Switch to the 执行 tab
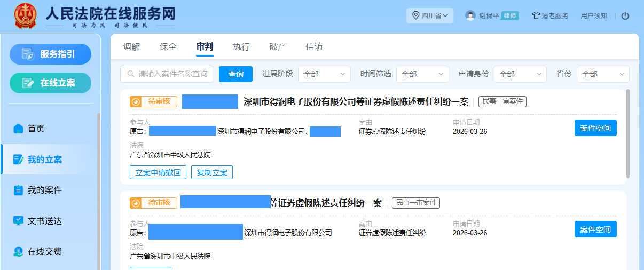This screenshot has height=270, width=644. point(241,46)
